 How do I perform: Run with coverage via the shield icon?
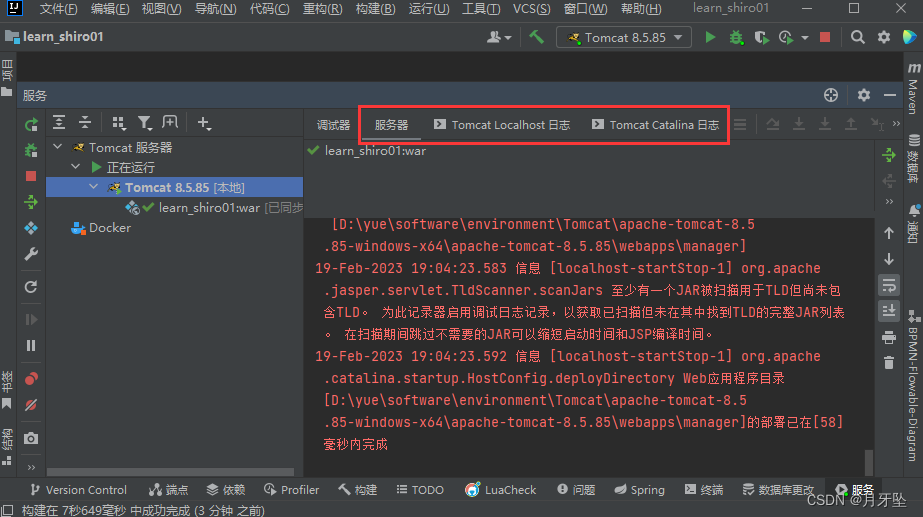[x=761, y=38]
